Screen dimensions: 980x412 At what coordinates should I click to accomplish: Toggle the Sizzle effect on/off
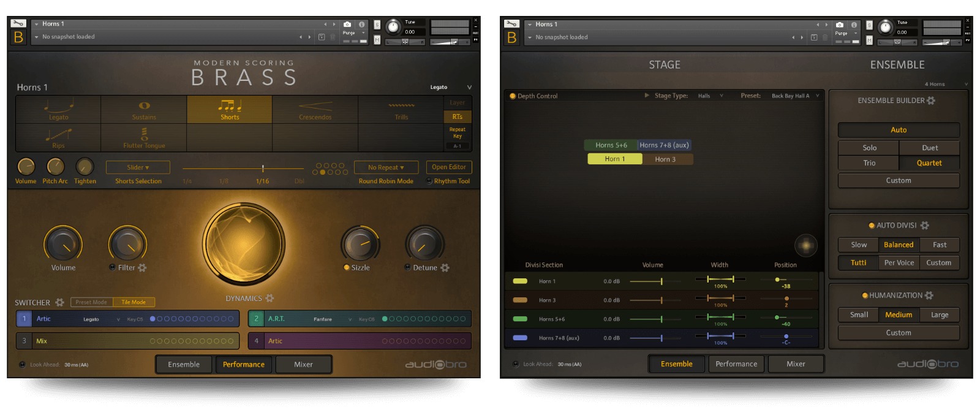tap(347, 268)
